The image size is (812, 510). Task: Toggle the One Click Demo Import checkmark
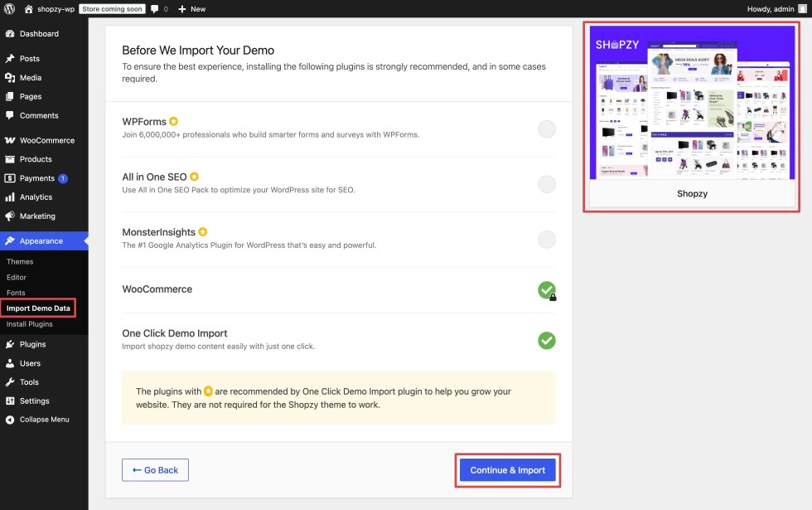(546, 341)
